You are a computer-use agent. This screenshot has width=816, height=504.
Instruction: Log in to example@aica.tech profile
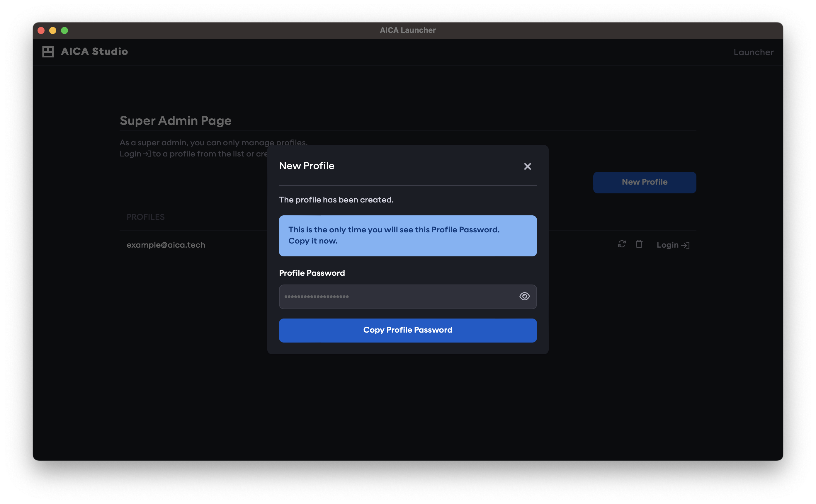667,245
